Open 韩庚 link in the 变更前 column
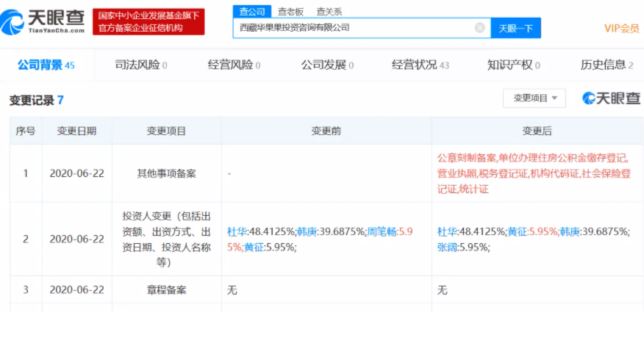Screen dimensions: 644x340 coord(307,232)
